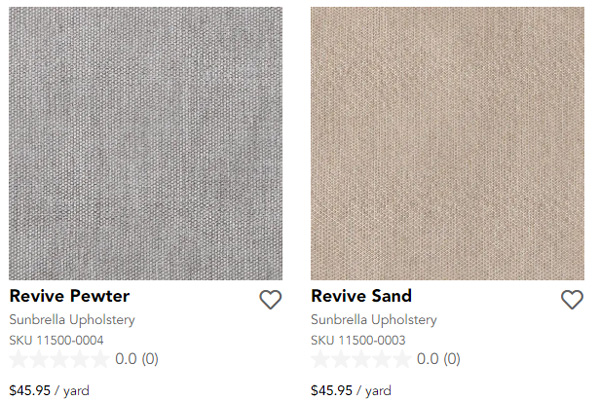
Task: Select SKU 11500-0003 text
Action: (x=358, y=340)
